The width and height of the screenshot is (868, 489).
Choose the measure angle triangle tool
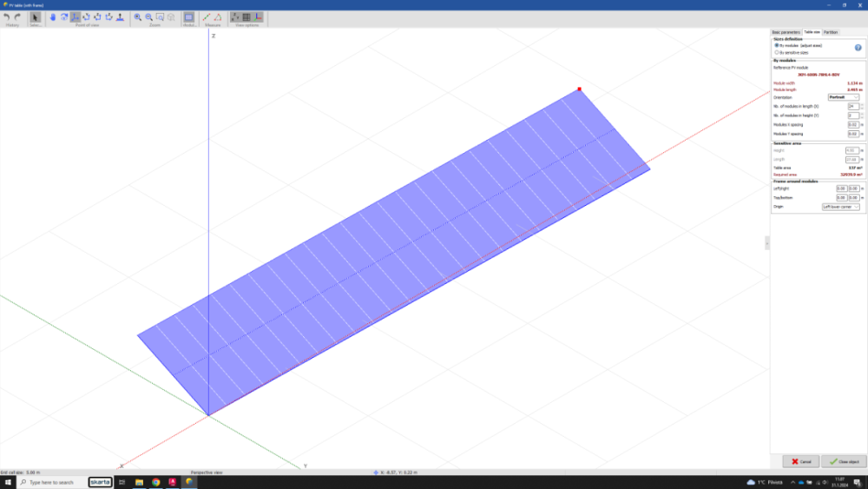tap(218, 17)
